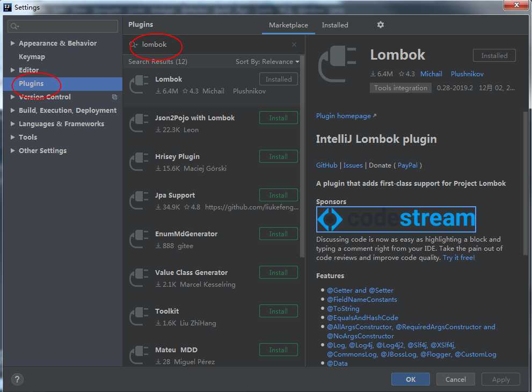
Task: Click the Apply button
Action: pyautogui.click(x=501, y=379)
